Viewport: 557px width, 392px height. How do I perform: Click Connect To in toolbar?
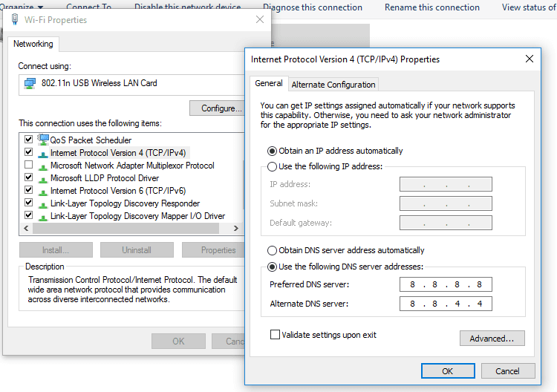[89, 7]
